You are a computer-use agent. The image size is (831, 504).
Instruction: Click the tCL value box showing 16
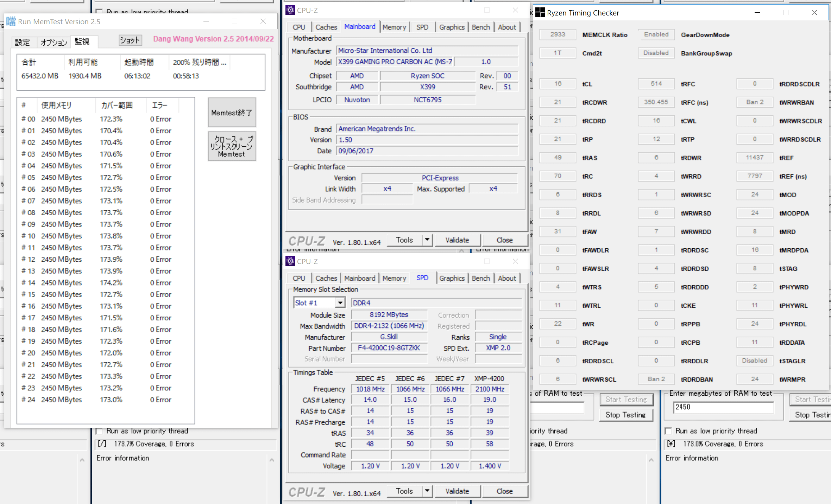[558, 84]
